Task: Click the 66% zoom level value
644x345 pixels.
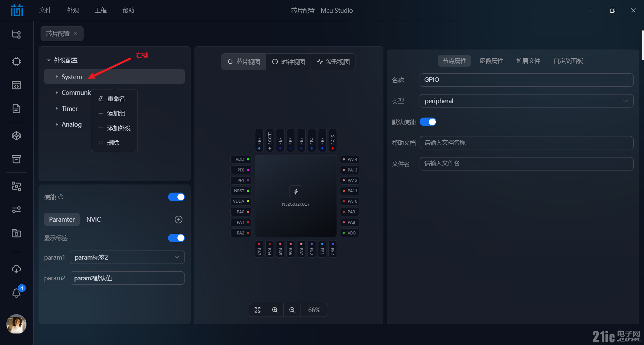Action: tap(314, 310)
